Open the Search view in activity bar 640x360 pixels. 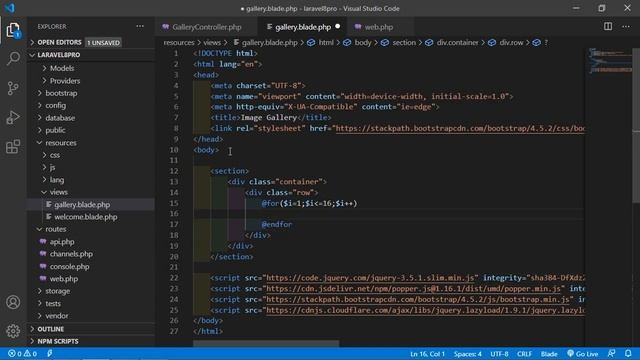tap(13, 59)
